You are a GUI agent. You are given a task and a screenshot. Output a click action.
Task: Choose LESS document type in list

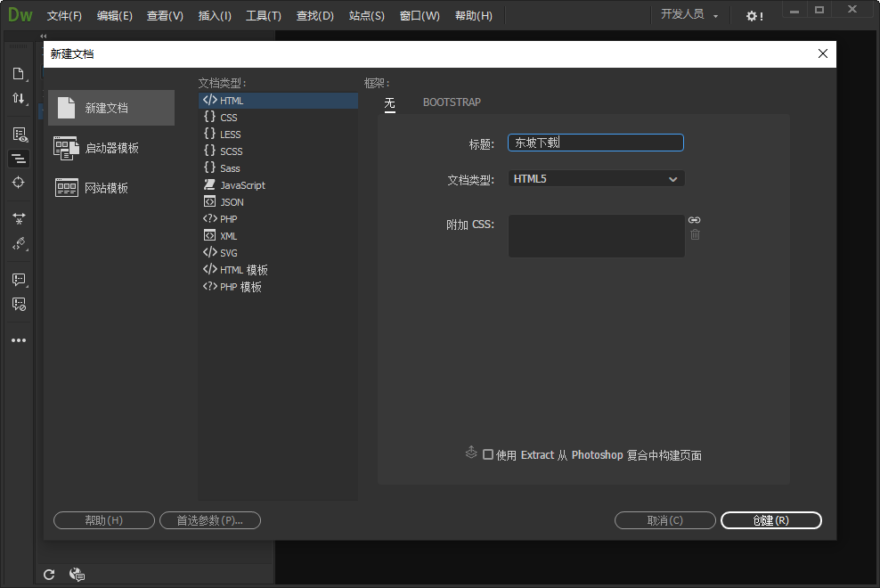[x=278, y=135]
